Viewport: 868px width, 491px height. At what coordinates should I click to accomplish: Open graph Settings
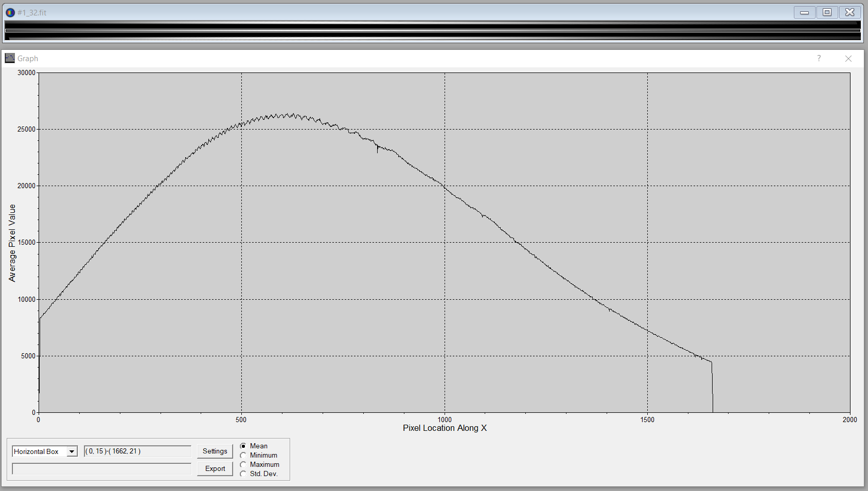[215, 451]
